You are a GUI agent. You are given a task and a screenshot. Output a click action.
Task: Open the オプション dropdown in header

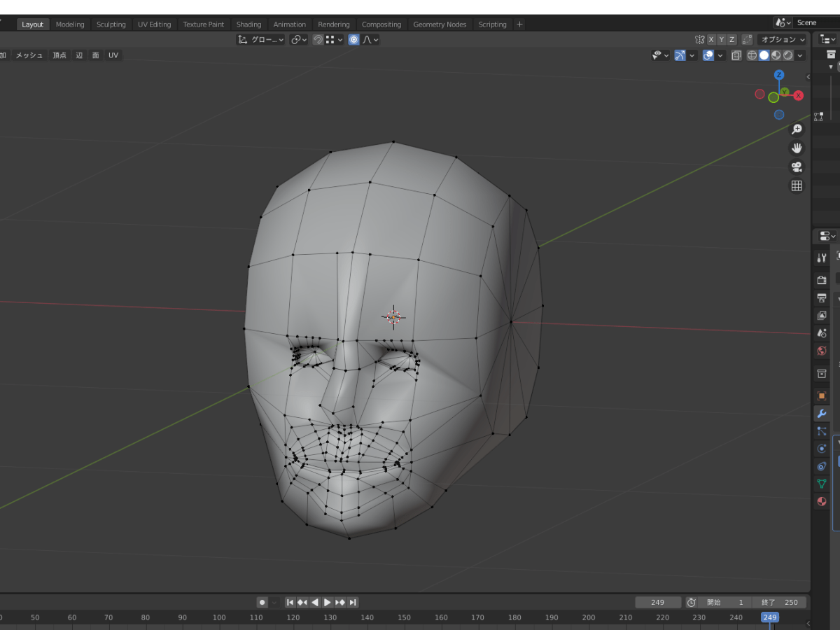(x=783, y=39)
